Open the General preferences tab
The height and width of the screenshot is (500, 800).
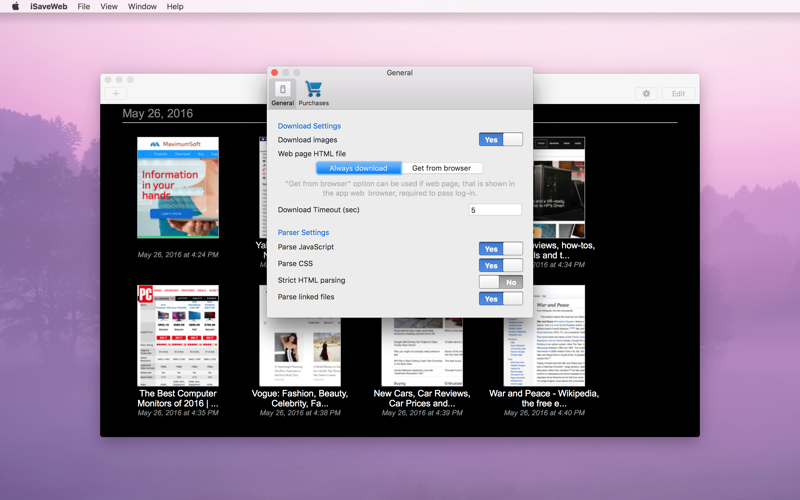282,92
